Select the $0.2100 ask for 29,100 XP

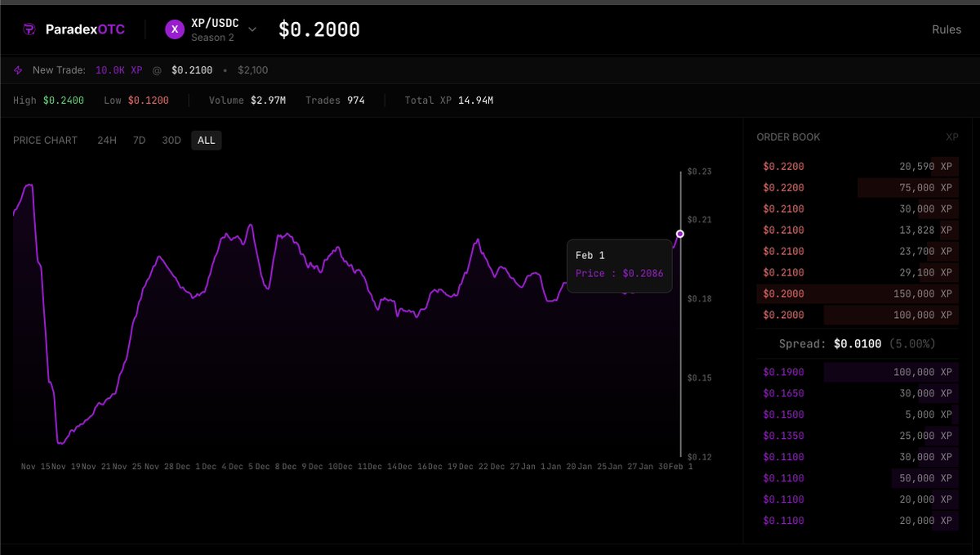[857, 272]
